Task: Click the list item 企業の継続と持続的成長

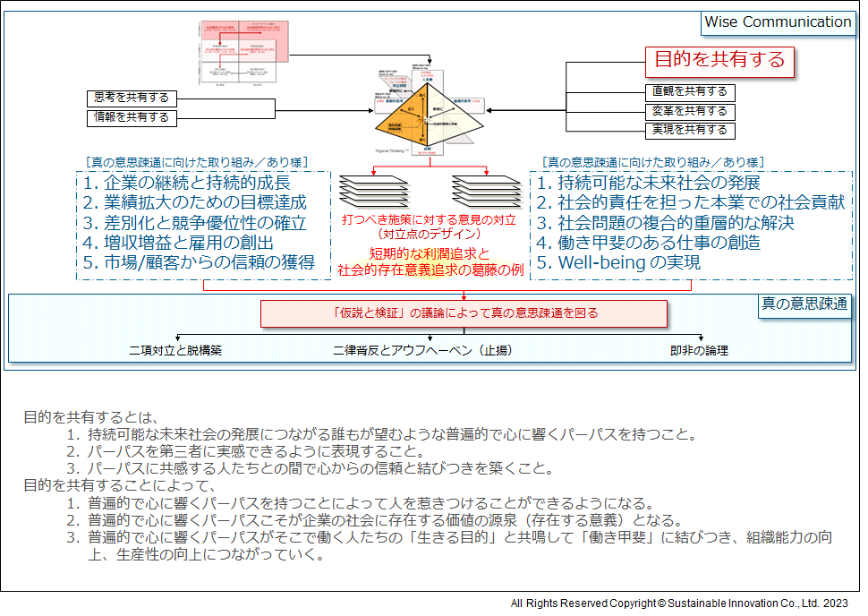Action: tap(186, 184)
